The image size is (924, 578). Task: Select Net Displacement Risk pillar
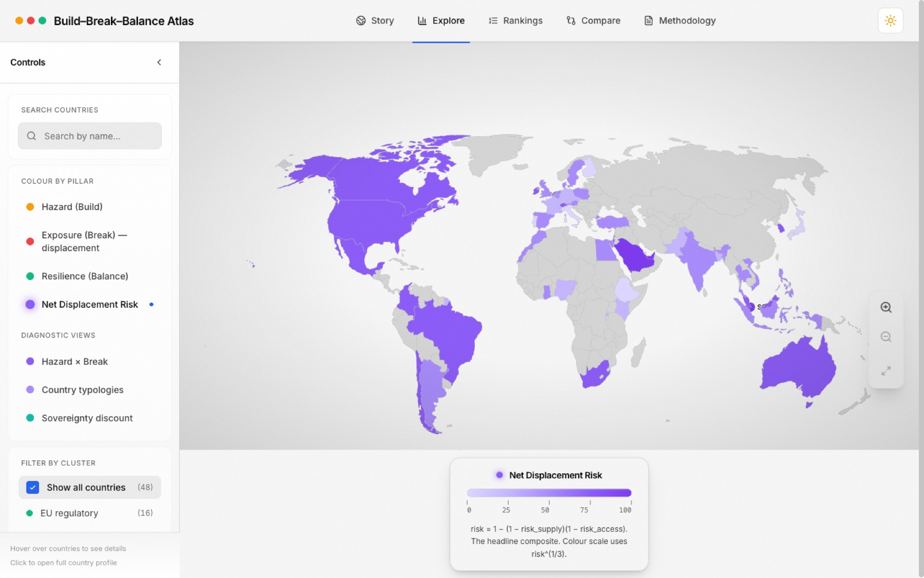click(x=90, y=304)
